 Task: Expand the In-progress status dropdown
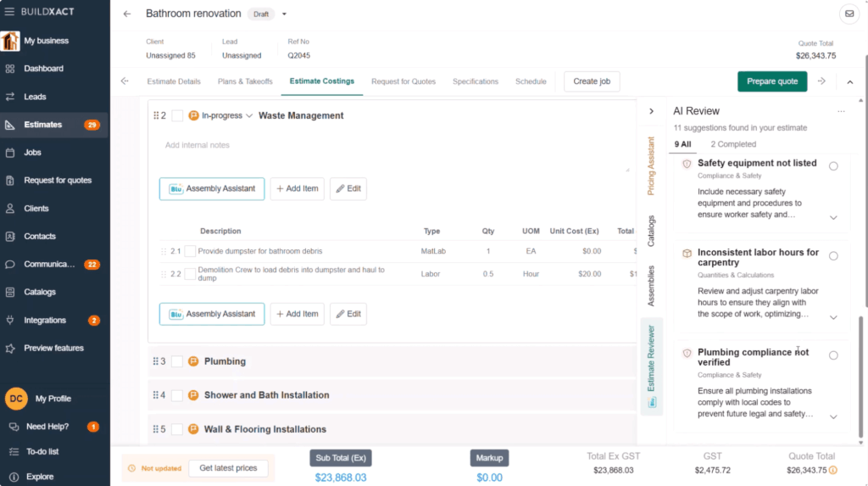pyautogui.click(x=249, y=115)
